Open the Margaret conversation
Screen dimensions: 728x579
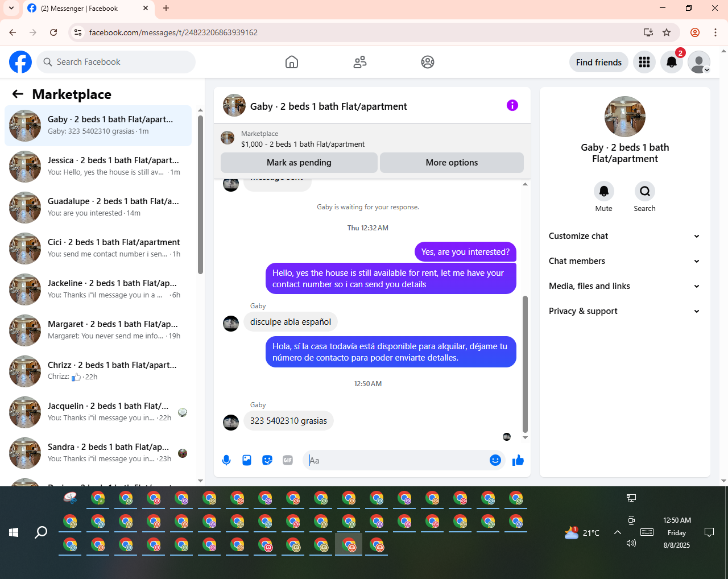coord(98,330)
